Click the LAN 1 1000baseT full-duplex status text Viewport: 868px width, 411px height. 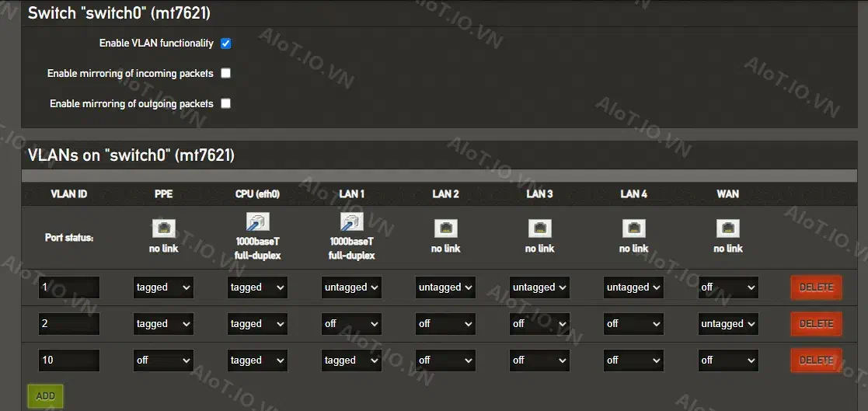point(351,249)
